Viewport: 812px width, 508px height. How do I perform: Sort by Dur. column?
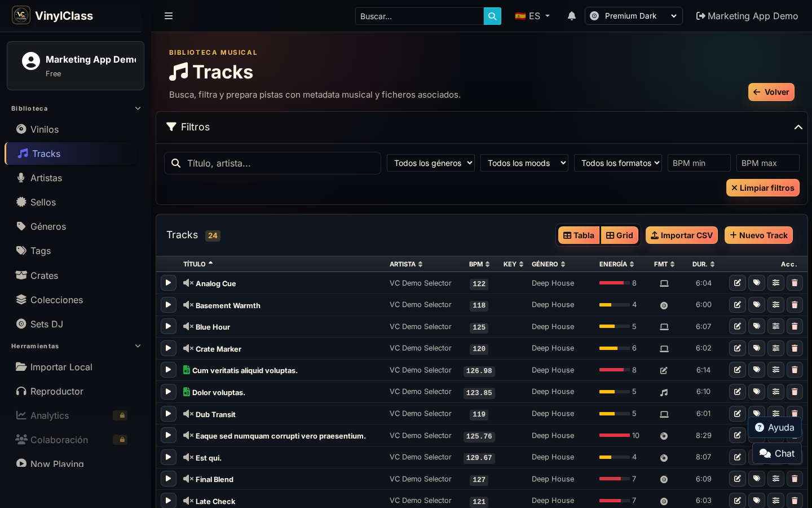tap(704, 264)
